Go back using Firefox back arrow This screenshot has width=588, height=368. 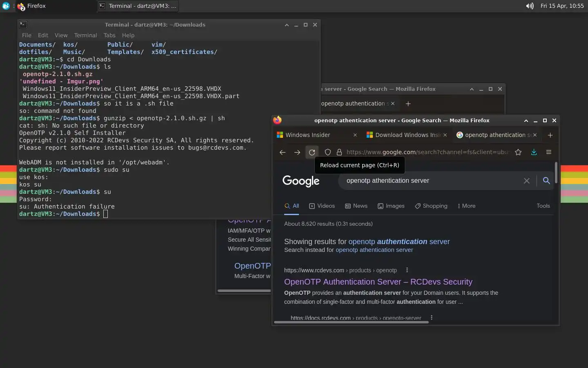282,152
